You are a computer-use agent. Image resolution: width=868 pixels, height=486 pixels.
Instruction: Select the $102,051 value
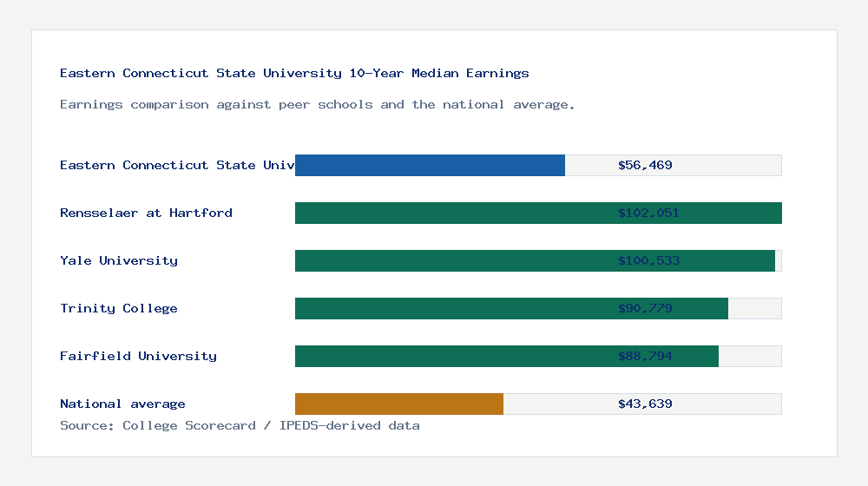coord(648,213)
